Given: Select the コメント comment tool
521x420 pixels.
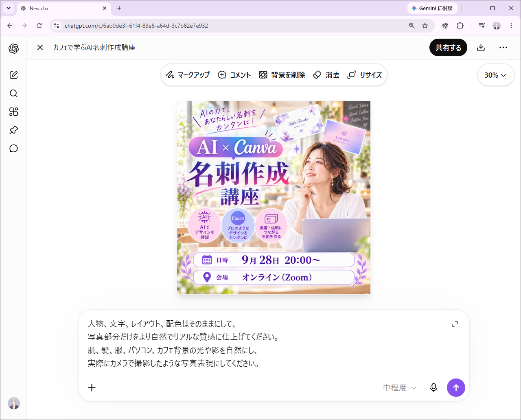Looking at the screenshot, I should click(234, 75).
